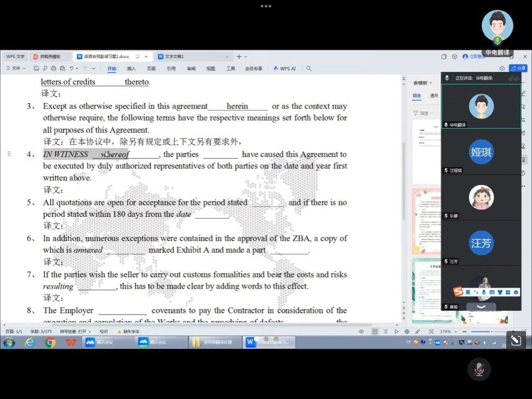Open the 文件 file menu dropdown

[15, 68]
